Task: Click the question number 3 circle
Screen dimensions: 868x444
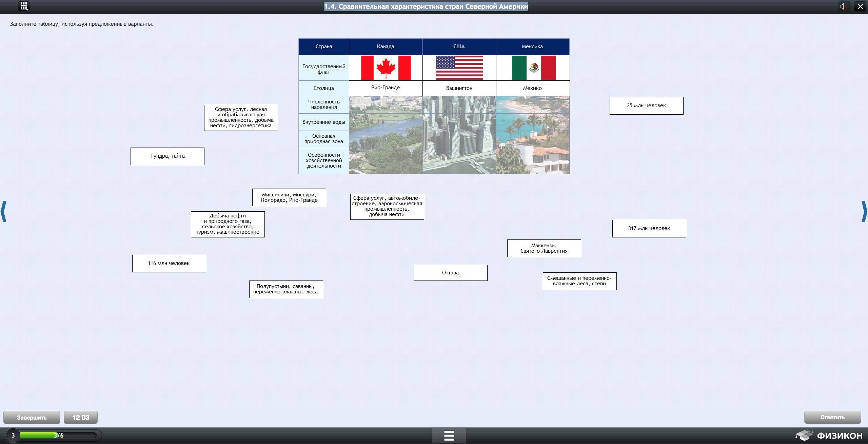Action: point(13,435)
